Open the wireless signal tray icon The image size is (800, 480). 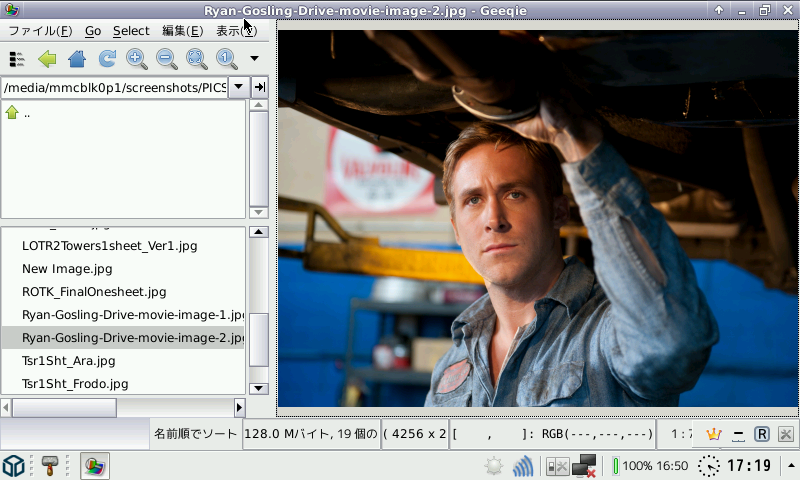(522, 466)
